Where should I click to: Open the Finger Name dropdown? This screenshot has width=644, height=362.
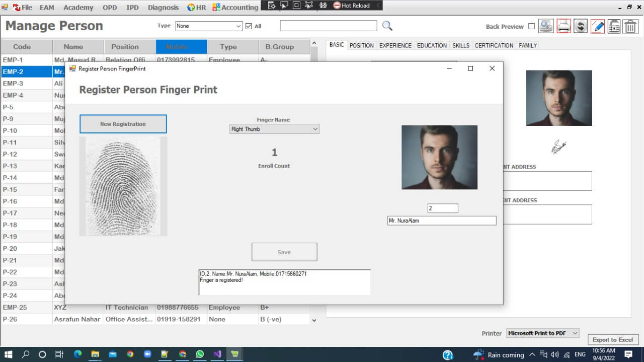pyautogui.click(x=274, y=129)
